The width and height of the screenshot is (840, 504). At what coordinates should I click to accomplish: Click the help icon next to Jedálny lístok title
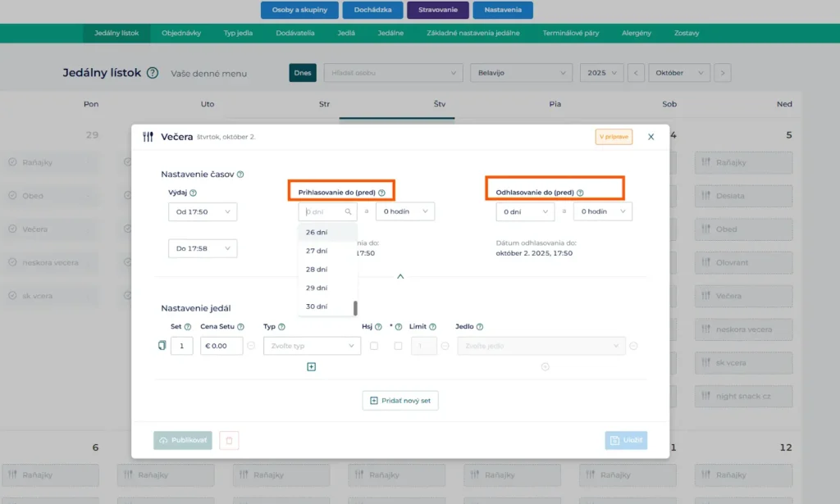pos(153,73)
